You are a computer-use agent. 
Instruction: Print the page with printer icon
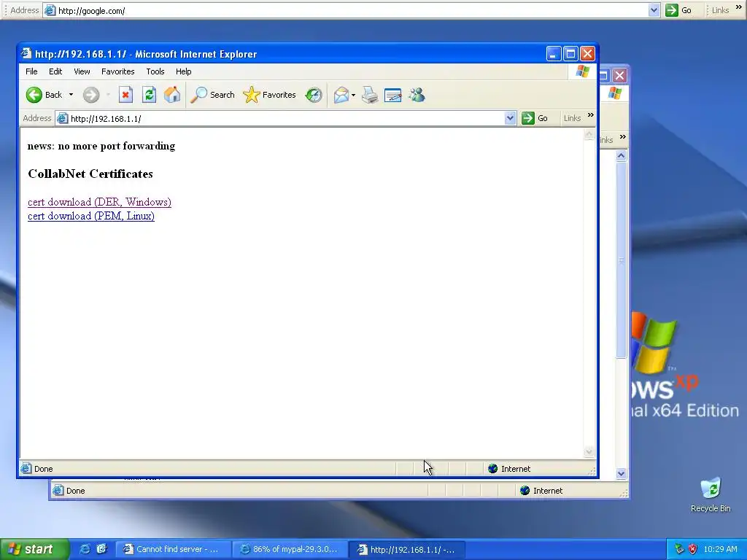[x=370, y=95]
